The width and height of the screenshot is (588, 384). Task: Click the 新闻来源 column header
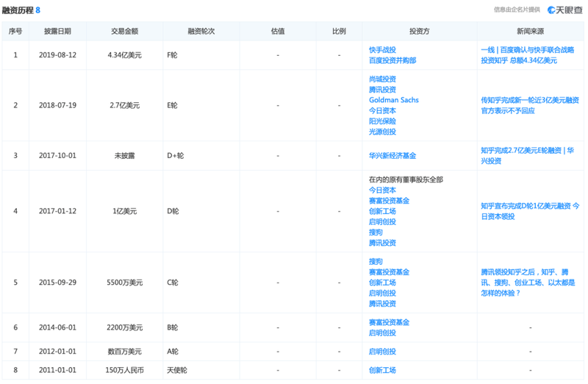530,31
